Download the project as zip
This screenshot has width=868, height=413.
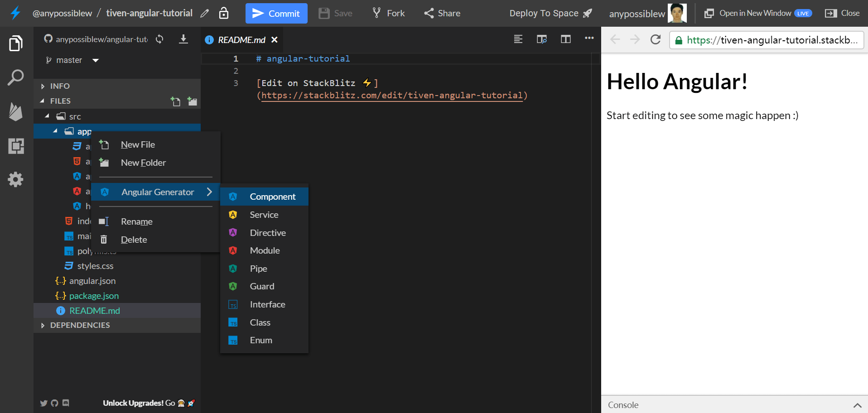pos(183,39)
